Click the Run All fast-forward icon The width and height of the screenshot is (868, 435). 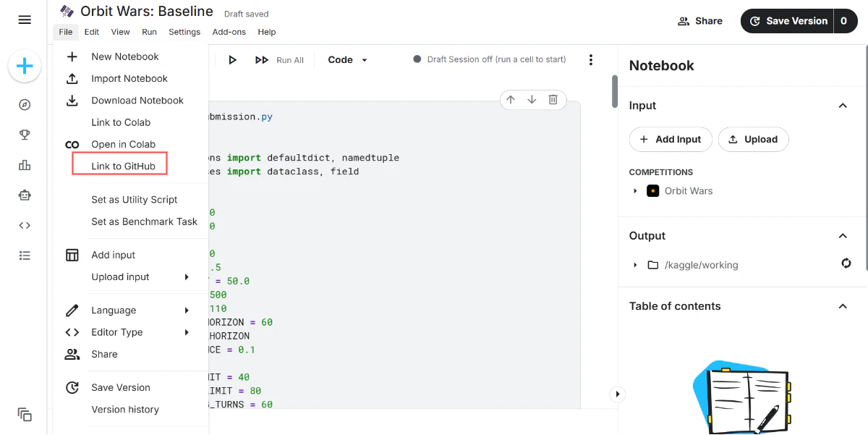point(262,60)
